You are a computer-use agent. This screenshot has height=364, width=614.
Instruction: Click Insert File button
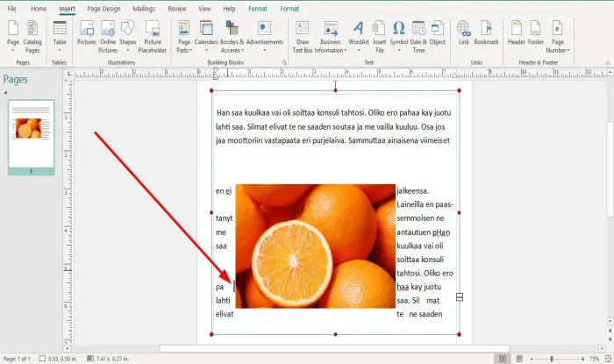pos(380,37)
